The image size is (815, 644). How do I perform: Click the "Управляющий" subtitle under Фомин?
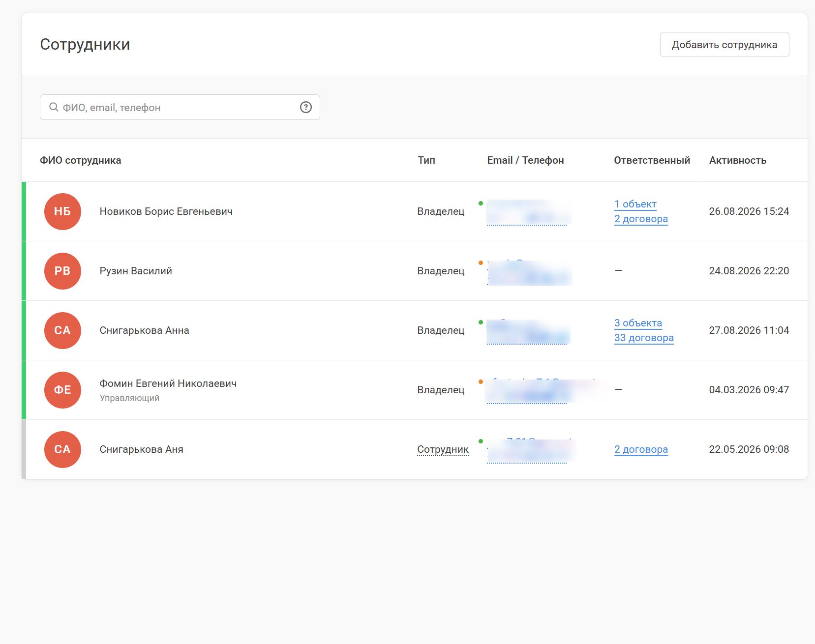point(129,398)
